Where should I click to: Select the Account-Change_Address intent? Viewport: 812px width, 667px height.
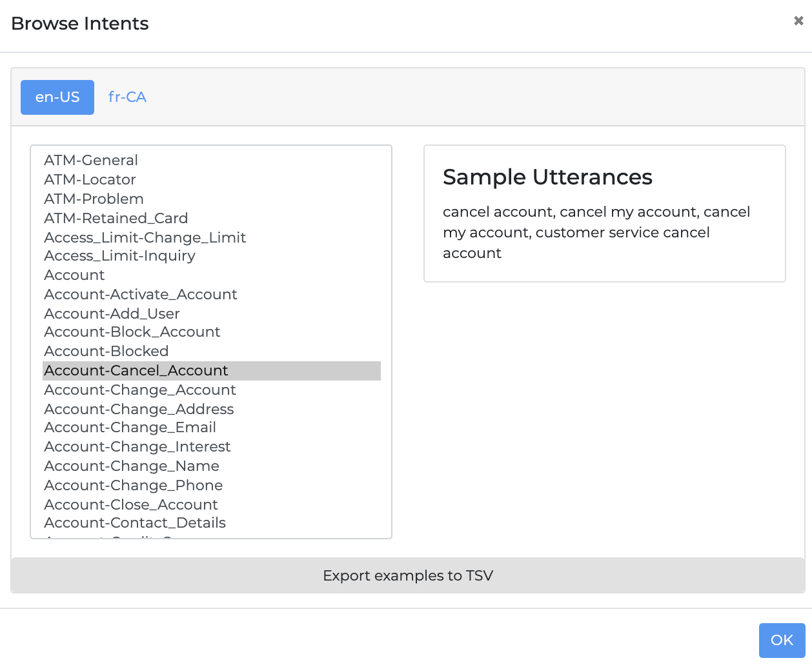click(139, 409)
